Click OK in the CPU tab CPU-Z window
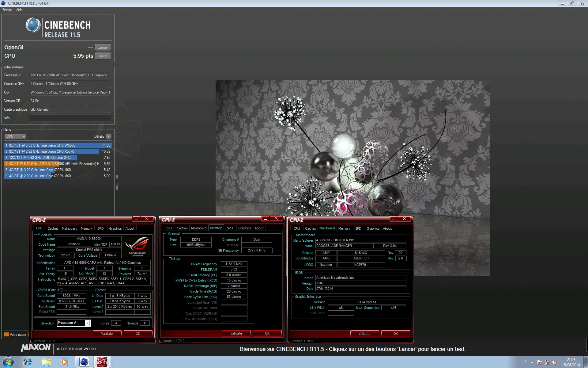 (138, 334)
